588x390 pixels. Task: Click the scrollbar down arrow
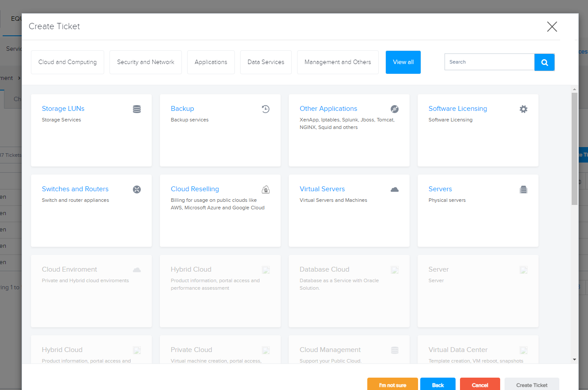pos(574,360)
